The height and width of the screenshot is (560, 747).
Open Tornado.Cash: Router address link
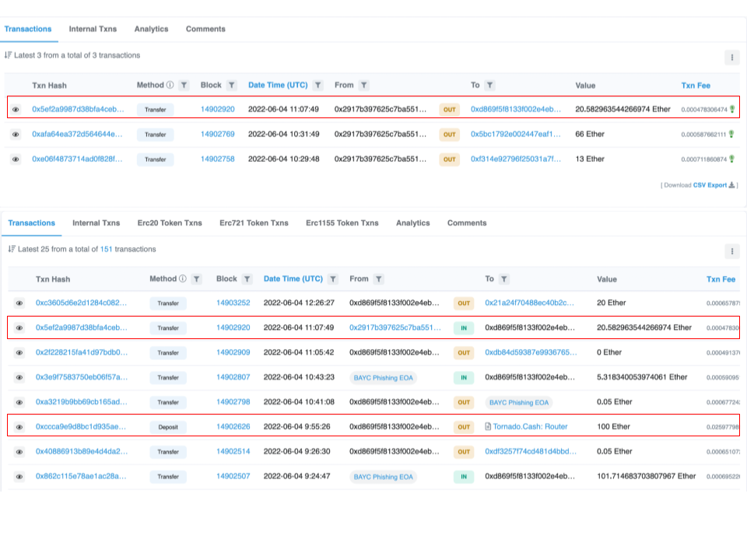pos(530,427)
